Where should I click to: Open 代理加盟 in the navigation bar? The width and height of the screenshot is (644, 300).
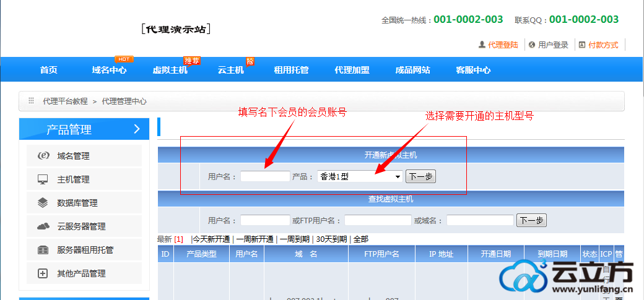click(x=352, y=70)
